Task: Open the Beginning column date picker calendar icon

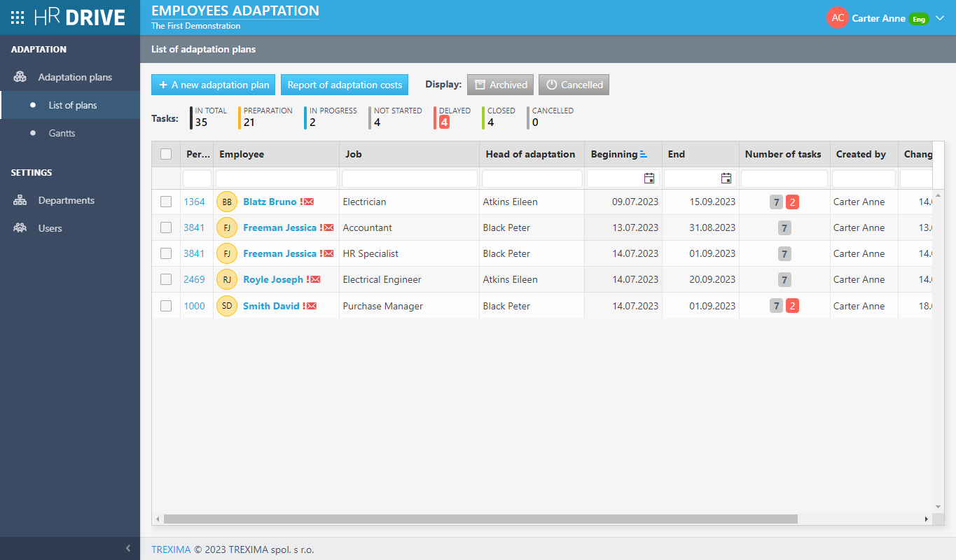Action: (649, 178)
